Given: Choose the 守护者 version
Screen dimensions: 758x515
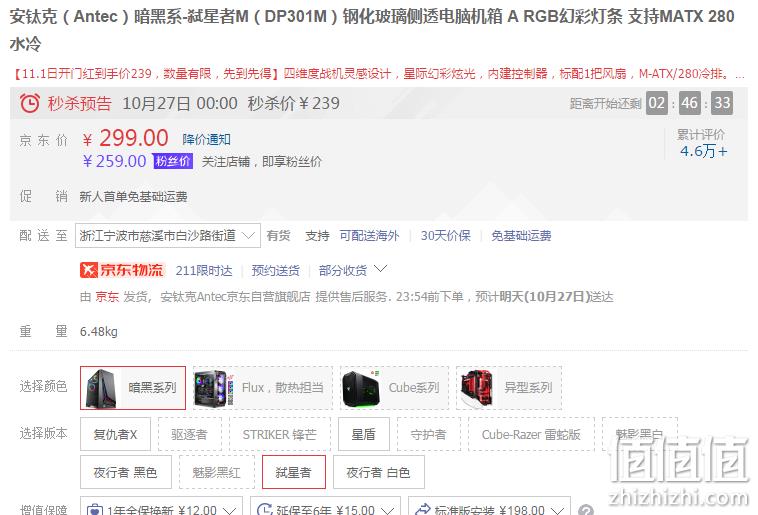Looking at the screenshot, I should click(x=429, y=434).
